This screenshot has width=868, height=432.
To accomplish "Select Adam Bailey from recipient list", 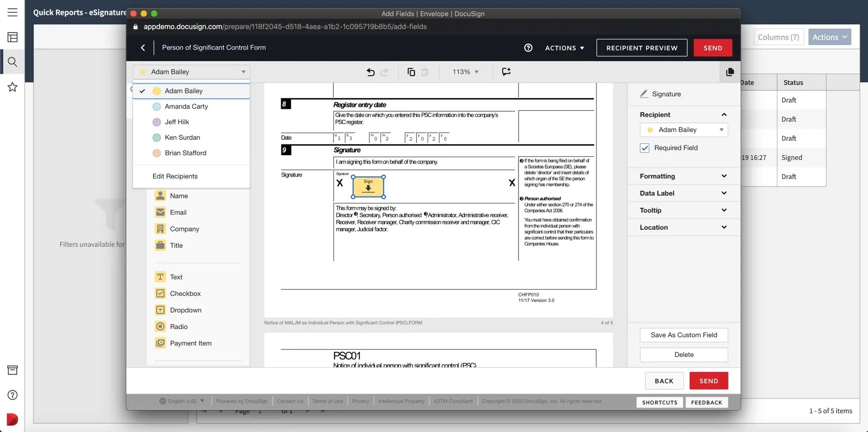I will coord(191,91).
